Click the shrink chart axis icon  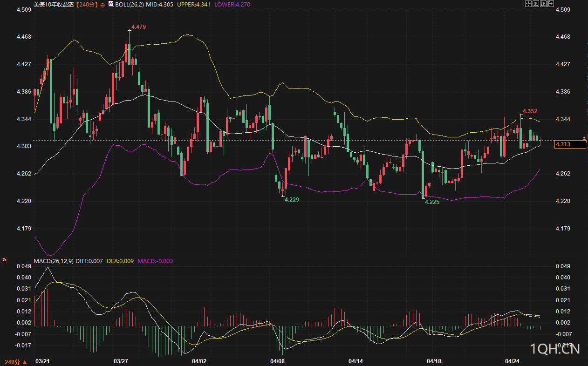coord(536,4)
